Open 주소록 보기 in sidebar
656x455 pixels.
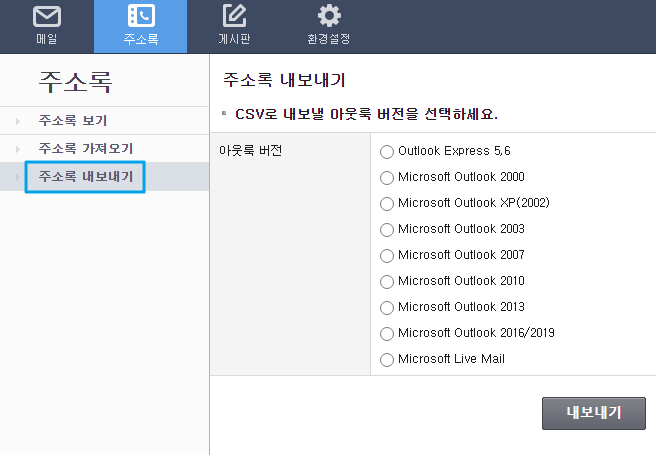click(73, 120)
